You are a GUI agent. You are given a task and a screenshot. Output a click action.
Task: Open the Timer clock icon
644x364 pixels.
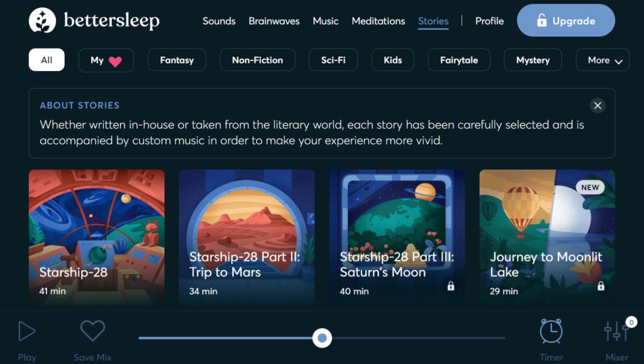click(x=551, y=331)
